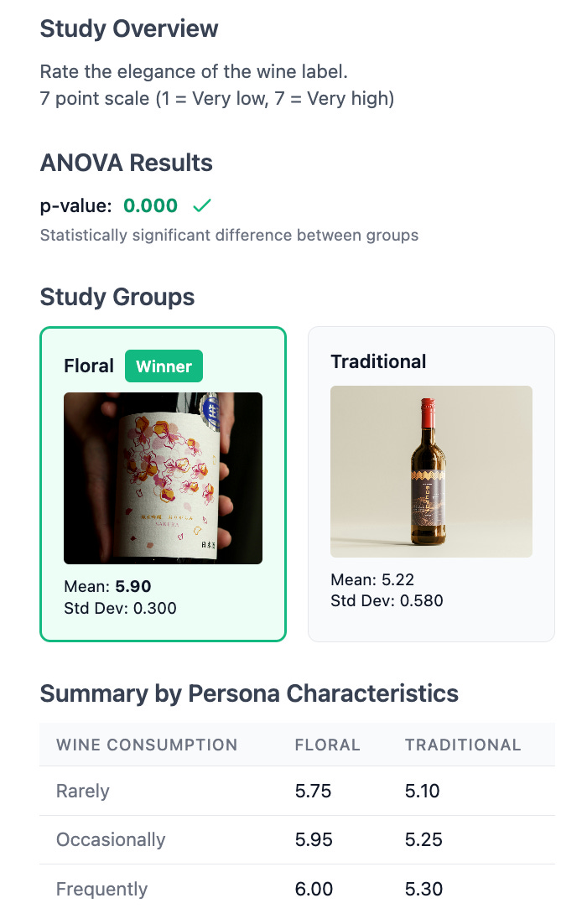The image size is (587, 924).
Task: Open the Traditional wine bottle image
Action: [431, 471]
